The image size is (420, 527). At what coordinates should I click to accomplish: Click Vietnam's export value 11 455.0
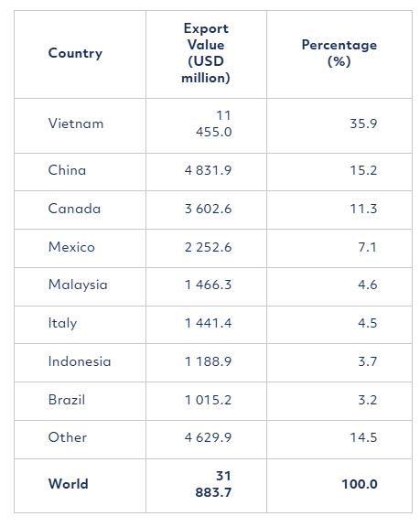pos(214,124)
